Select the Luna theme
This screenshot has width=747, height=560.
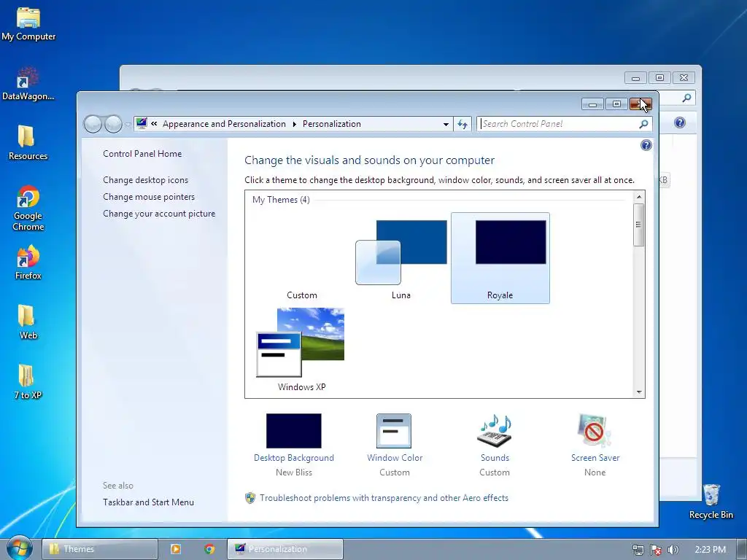(x=401, y=258)
